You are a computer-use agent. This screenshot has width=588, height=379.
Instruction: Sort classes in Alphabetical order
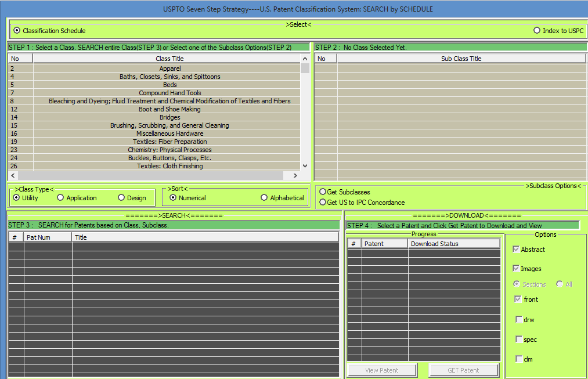coord(264,197)
